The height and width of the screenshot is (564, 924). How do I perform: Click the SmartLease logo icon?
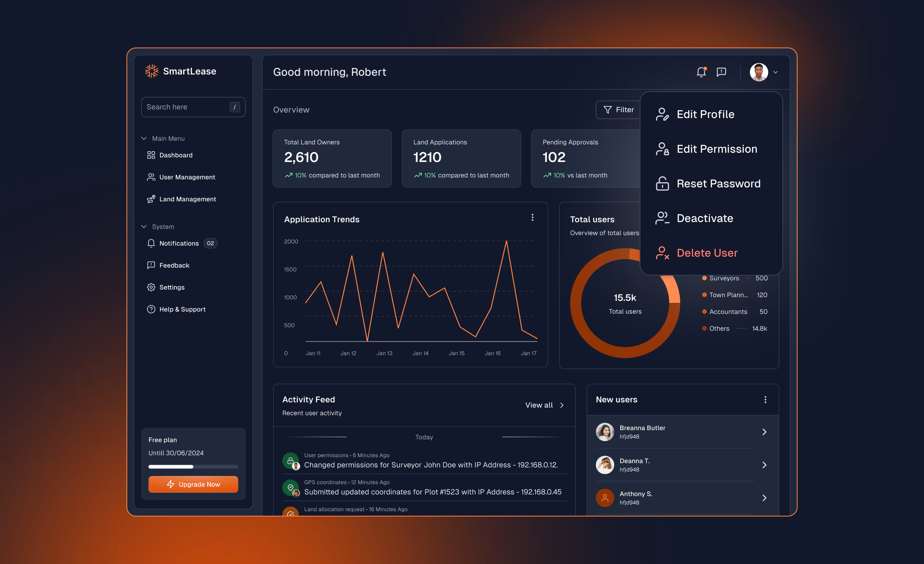click(x=151, y=71)
